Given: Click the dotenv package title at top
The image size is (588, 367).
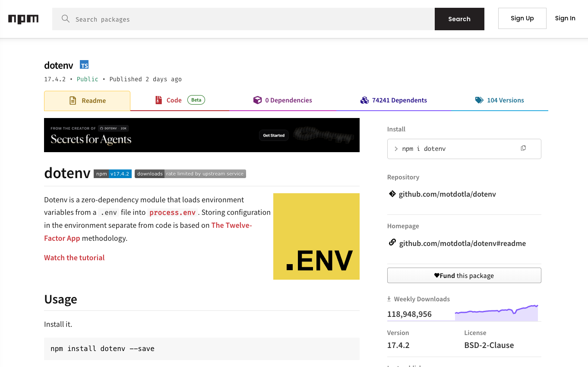Looking at the screenshot, I should pos(59,65).
